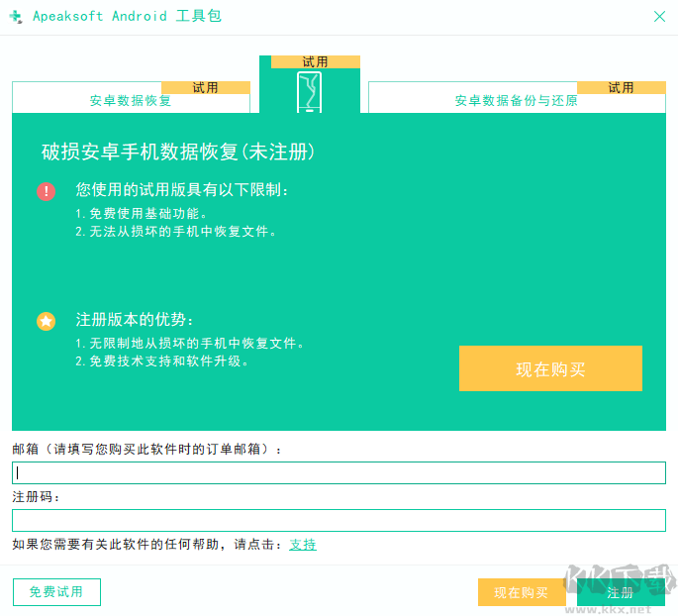Click the green 注册 register button
Viewport: 678px width, 616px height.
pos(621,592)
